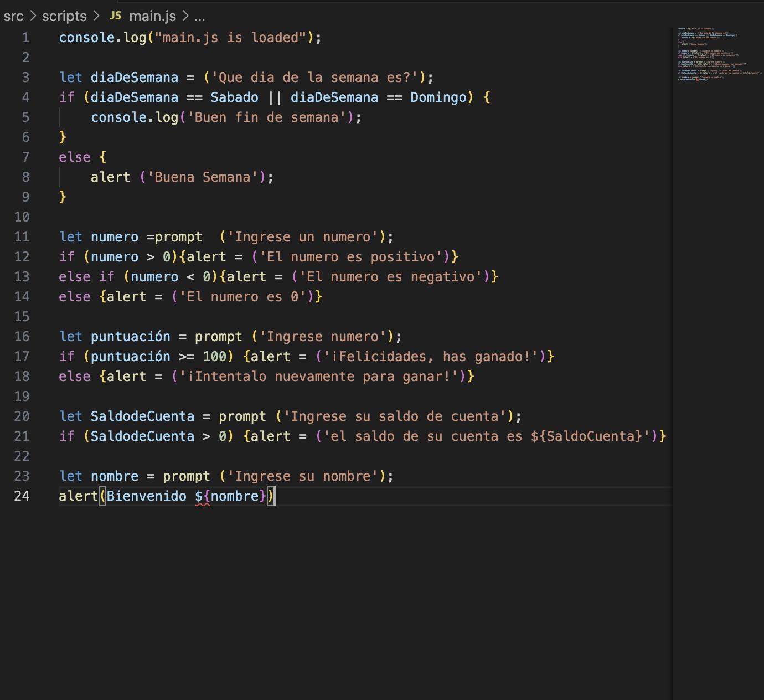764x700 pixels.
Task: Click the Domingo identifier on line 4
Action: [438, 97]
